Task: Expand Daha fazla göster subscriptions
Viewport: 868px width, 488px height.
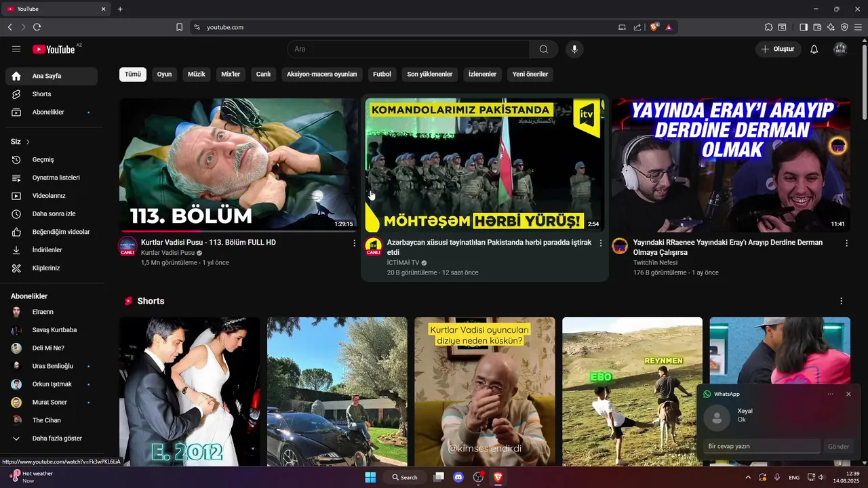Action: pos(52,439)
